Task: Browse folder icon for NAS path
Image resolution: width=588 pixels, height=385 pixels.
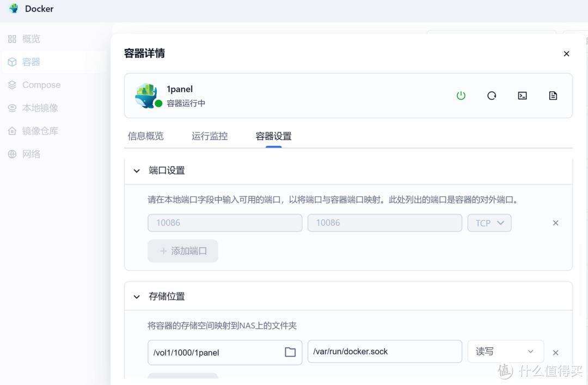Action: (290, 352)
